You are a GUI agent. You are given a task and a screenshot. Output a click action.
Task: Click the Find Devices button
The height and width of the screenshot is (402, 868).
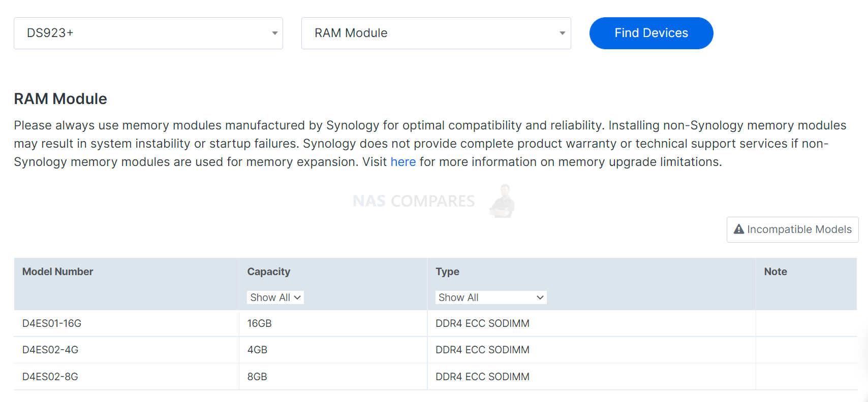[x=651, y=33]
